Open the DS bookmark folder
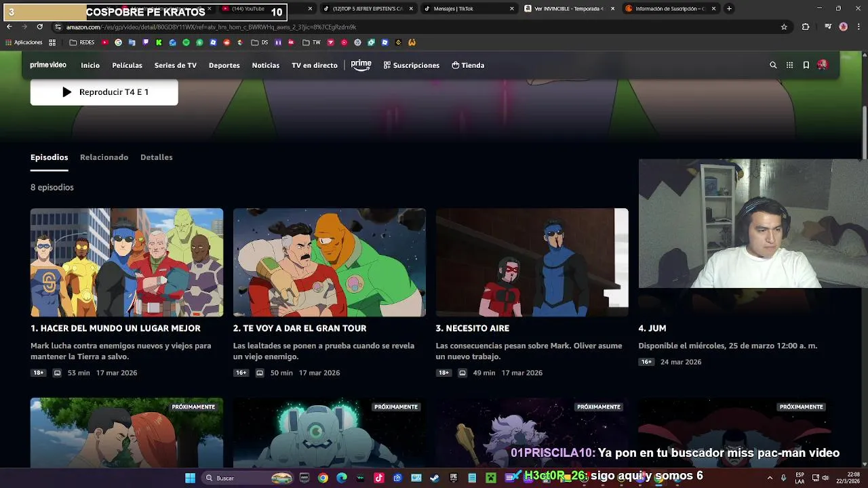Screen dimensions: 868x488 260,42
